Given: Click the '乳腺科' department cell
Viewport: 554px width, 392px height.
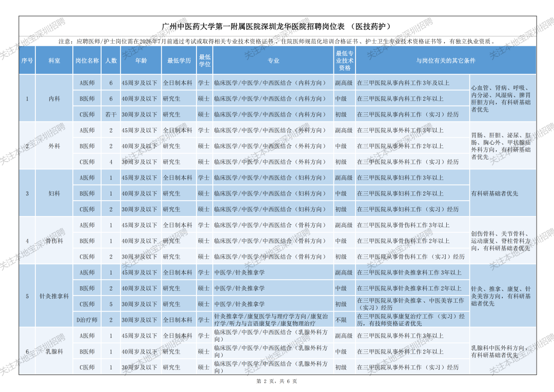Looking at the screenshot, I should tap(54, 351).
